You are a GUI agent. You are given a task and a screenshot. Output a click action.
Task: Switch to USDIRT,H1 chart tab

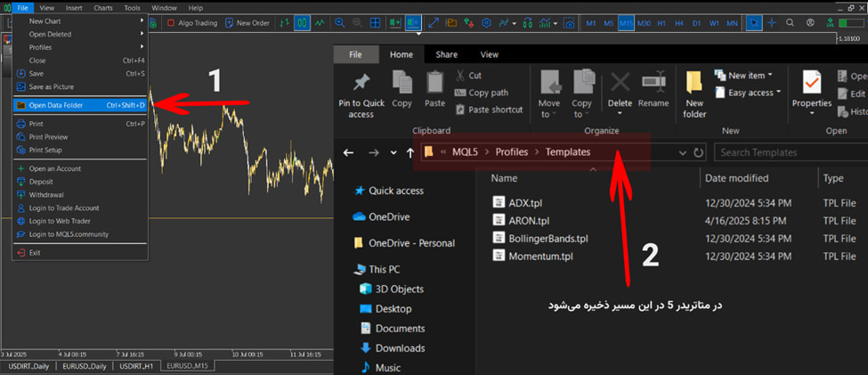138,366
